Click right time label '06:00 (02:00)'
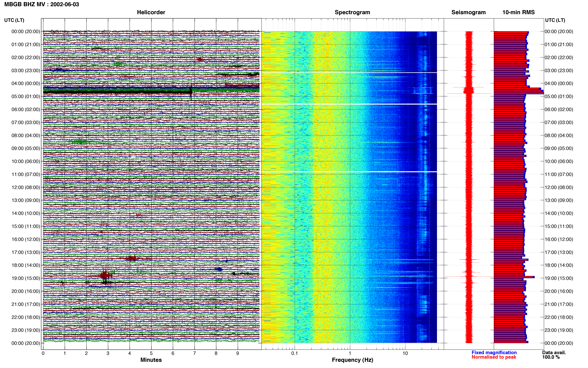This screenshot has width=588, height=368. 559,109
